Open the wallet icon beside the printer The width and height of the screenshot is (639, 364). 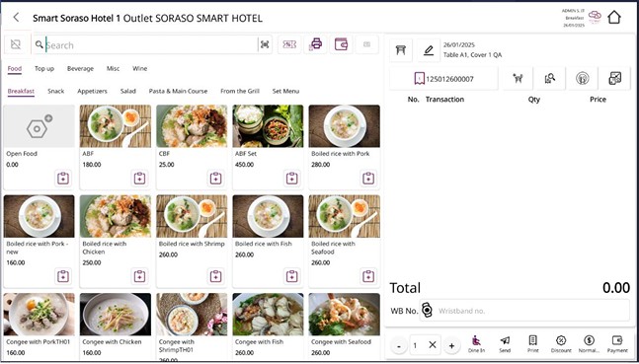[x=341, y=44]
